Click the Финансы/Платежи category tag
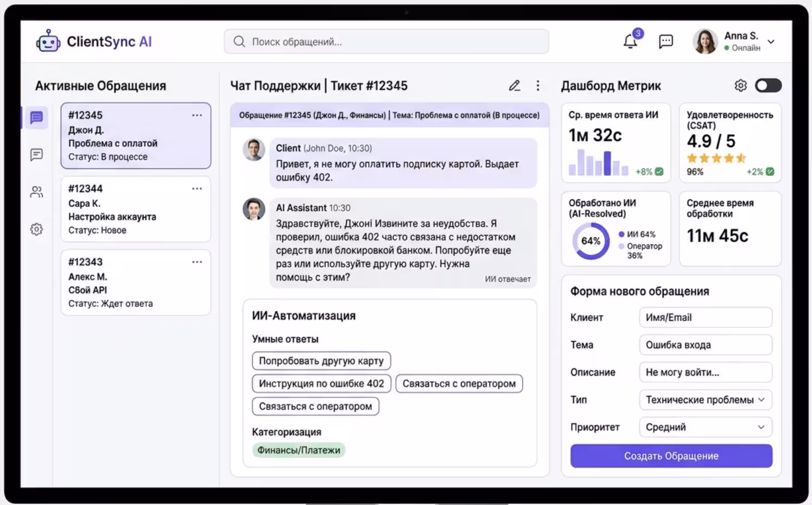This screenshot has width=812, height=505. pos(298,450)
